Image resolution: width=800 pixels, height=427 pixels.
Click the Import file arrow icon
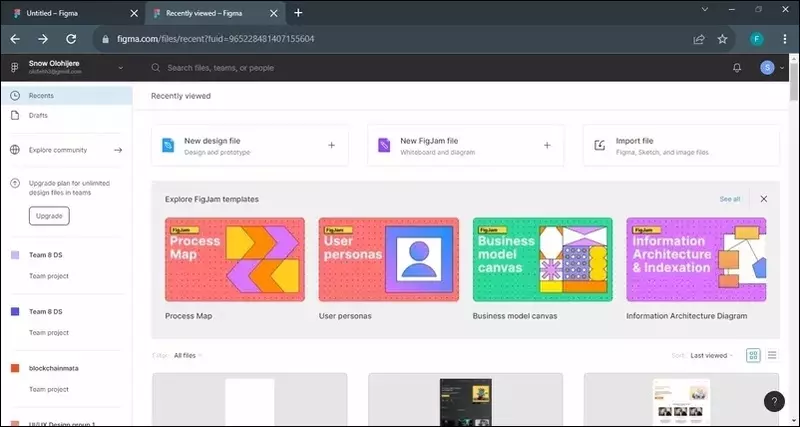click(599, 145)
